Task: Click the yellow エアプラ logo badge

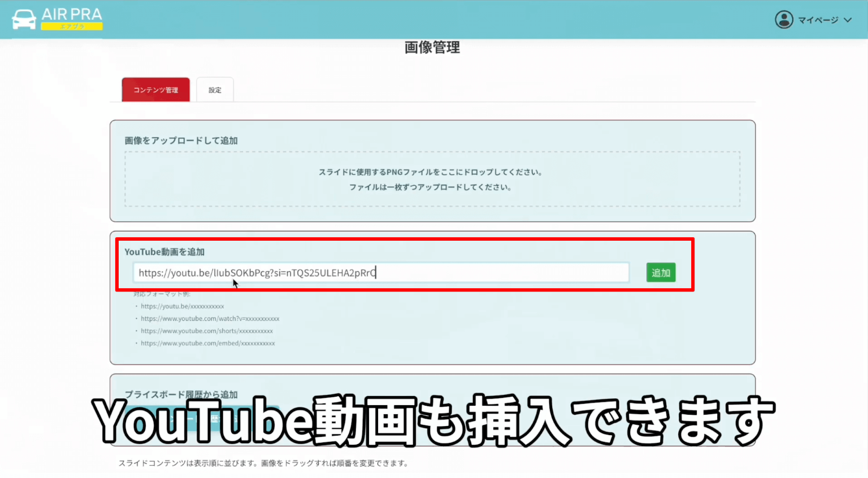Action: pyautogui.click(x=73, y=27)
